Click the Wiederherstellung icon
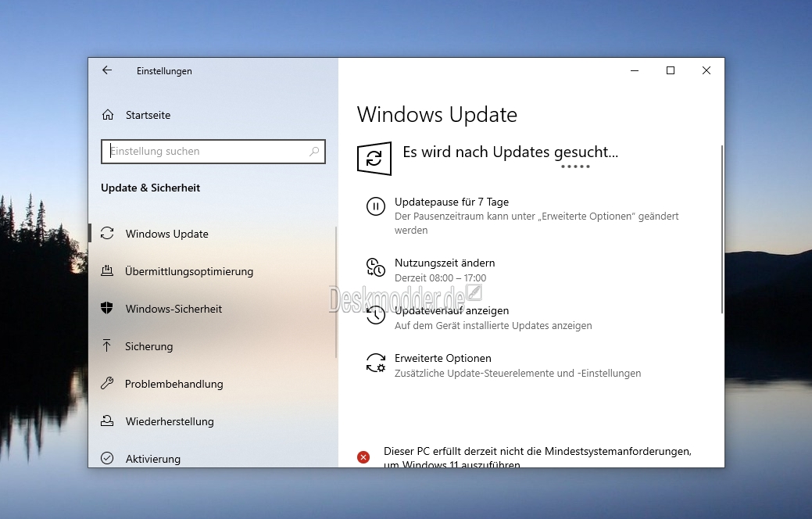Screen dimensions: 812x519 tap(107, 421)
